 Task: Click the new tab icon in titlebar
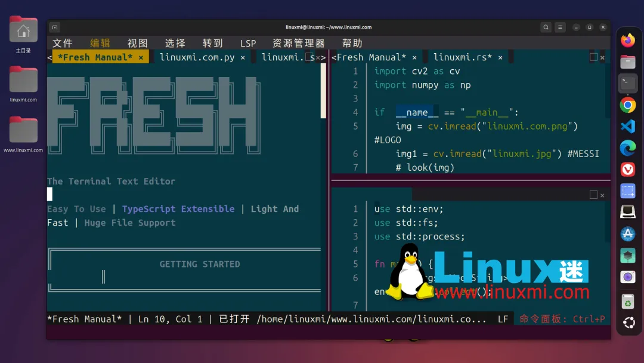point(55,27)
